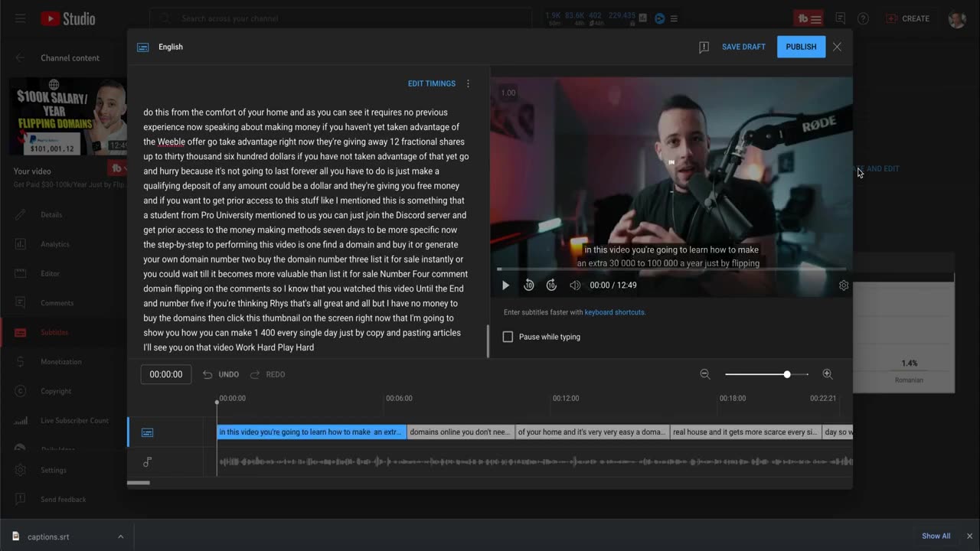Open the YouTube Studio hamburger menu
Image resolution: width=980 pixels, height=551 pixels.
[21, 18]
